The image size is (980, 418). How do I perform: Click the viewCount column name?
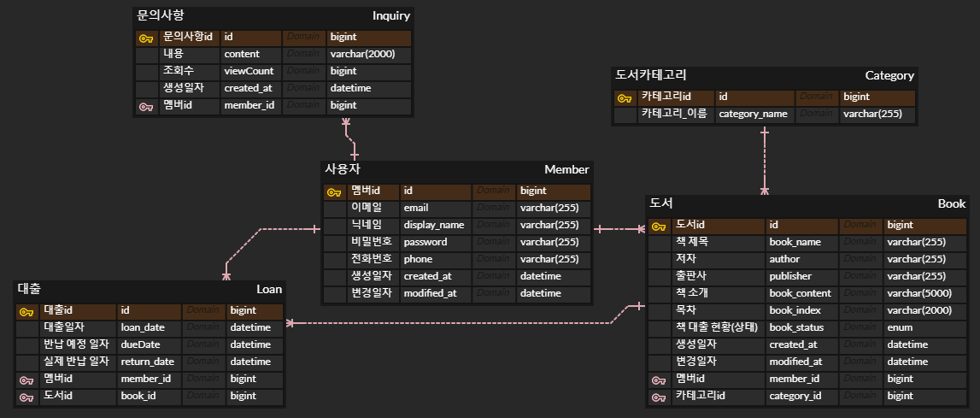coord(251,71)
